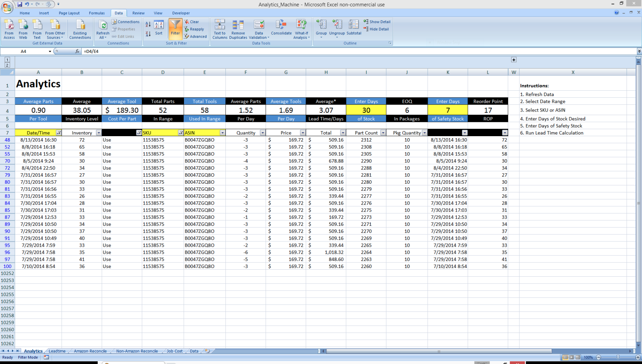Open Review ribbon tab
This screenshot has height=364, width=642.
[x=138, y=13]
